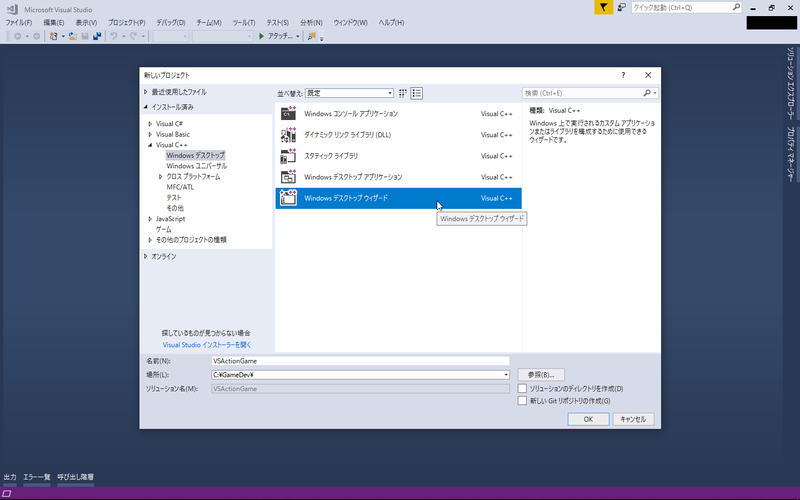
Task: Expand Visual C# tree node
Action: [x=150, y=123]
